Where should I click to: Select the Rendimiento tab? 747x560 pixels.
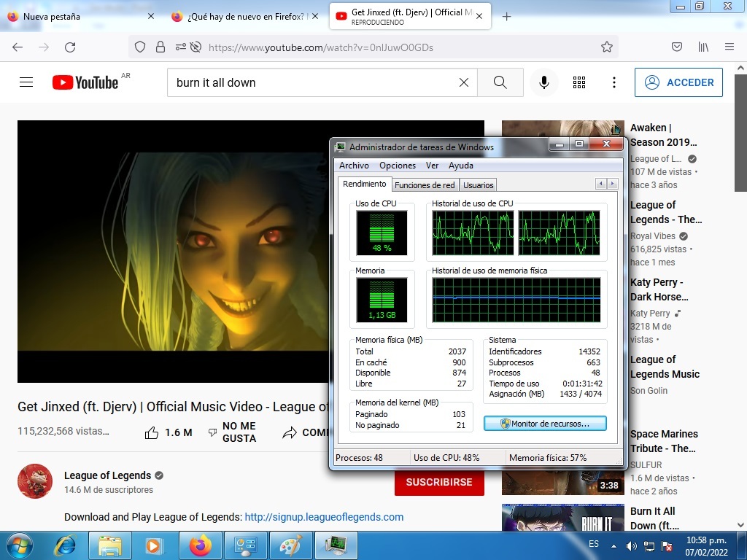pos(365,184)
